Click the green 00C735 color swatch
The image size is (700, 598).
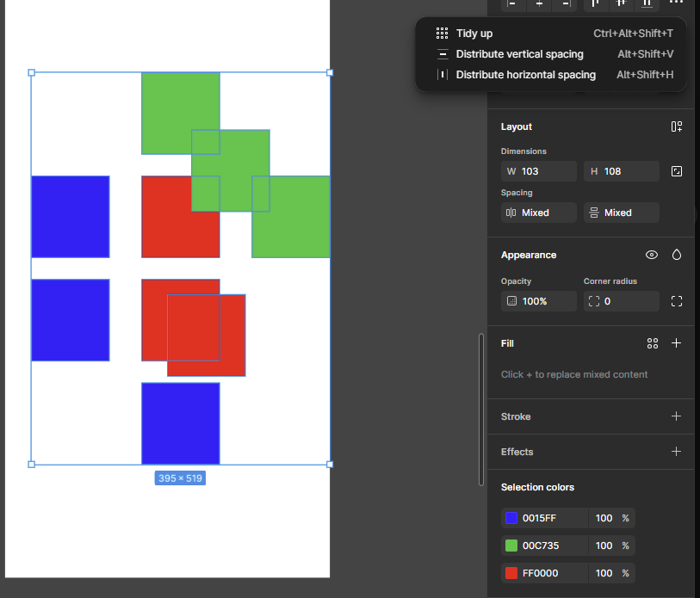click(511, 546)
